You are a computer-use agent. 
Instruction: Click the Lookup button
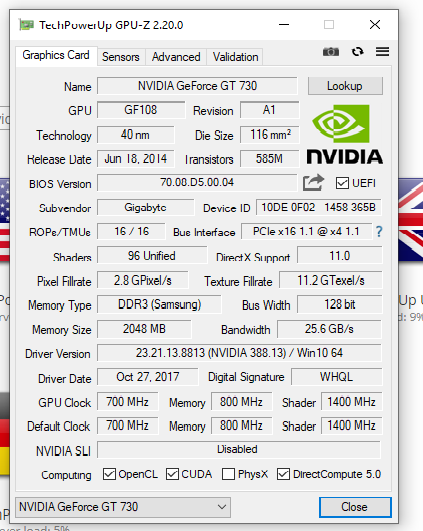click(x=345, y=86)
